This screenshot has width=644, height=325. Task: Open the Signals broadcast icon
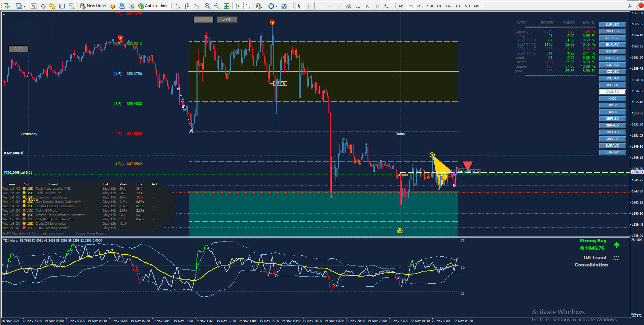tap(132, 6)
